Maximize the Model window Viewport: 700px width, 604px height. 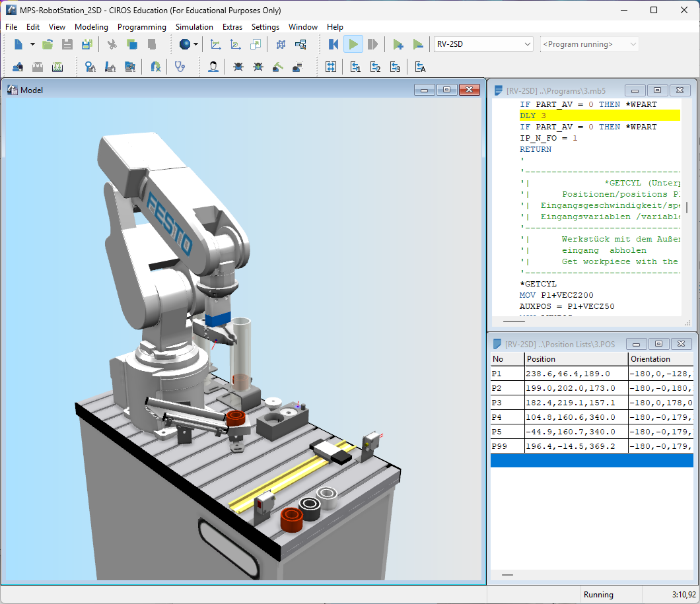tap(446, 90)
